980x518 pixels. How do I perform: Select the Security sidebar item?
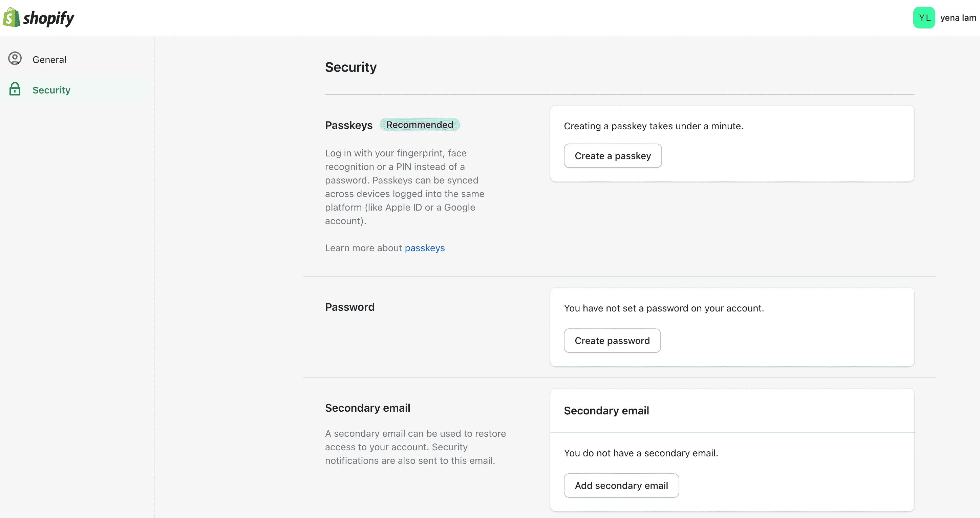pyautogui.click(x=74, y=90)
